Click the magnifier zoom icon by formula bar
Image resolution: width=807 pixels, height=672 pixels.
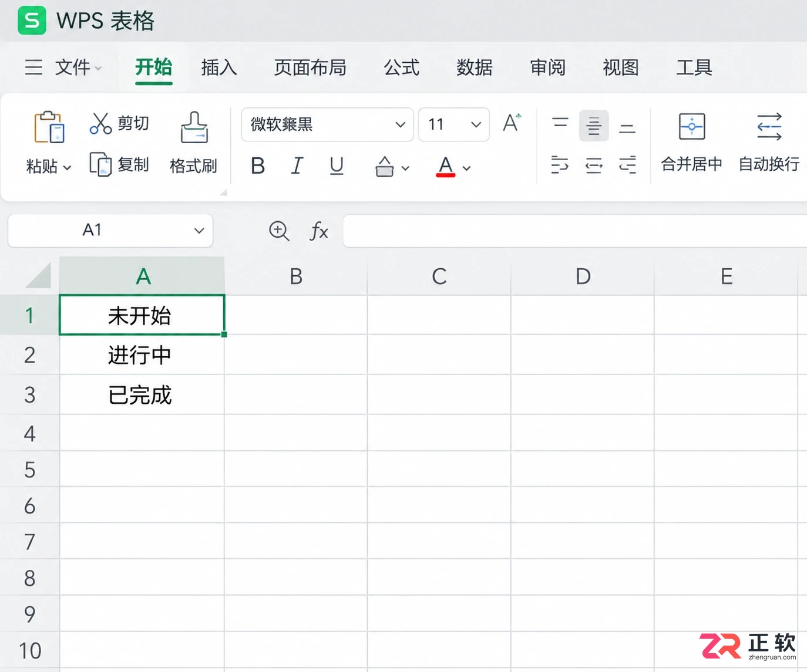tap(279, 231)
